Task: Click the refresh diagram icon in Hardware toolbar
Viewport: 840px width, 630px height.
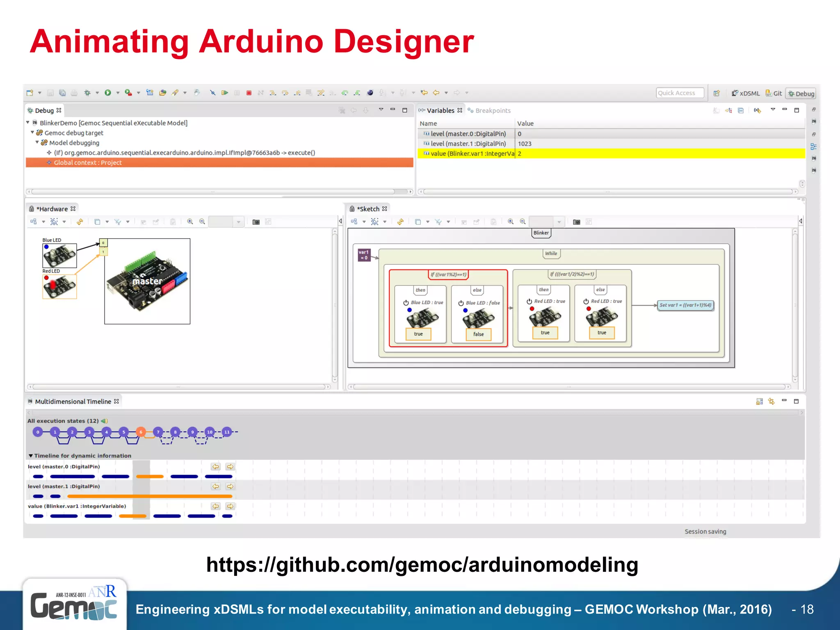Action: (80, 221)
